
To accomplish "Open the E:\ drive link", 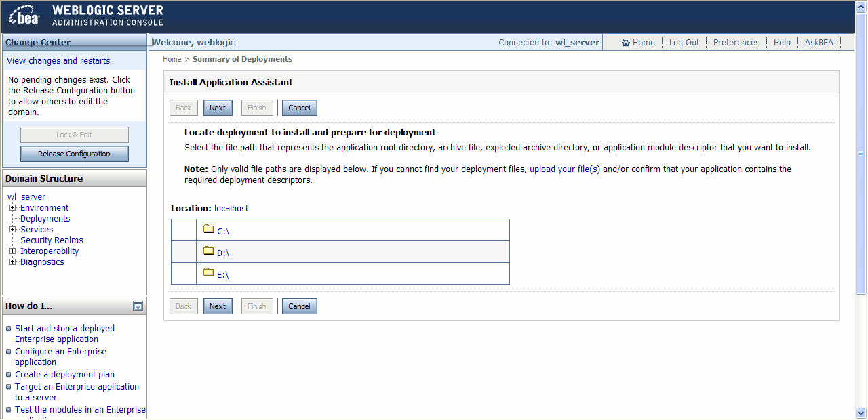I will [x=223, y=274].
